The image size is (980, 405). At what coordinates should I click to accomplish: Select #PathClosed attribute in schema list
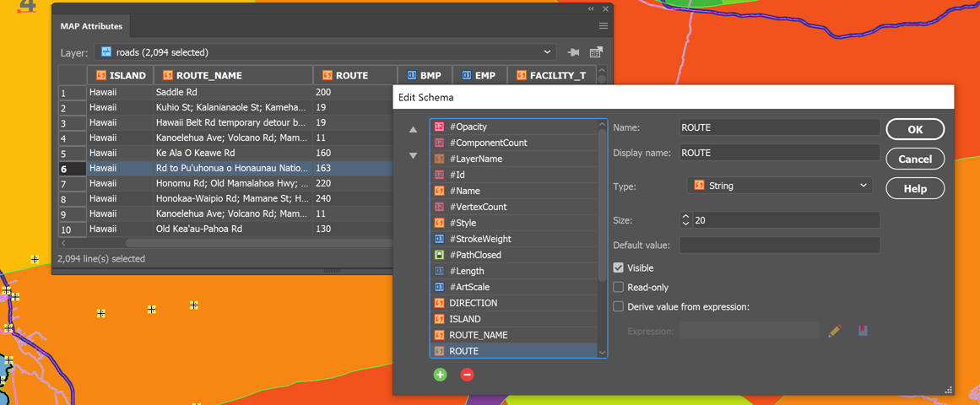pos(514,255)
